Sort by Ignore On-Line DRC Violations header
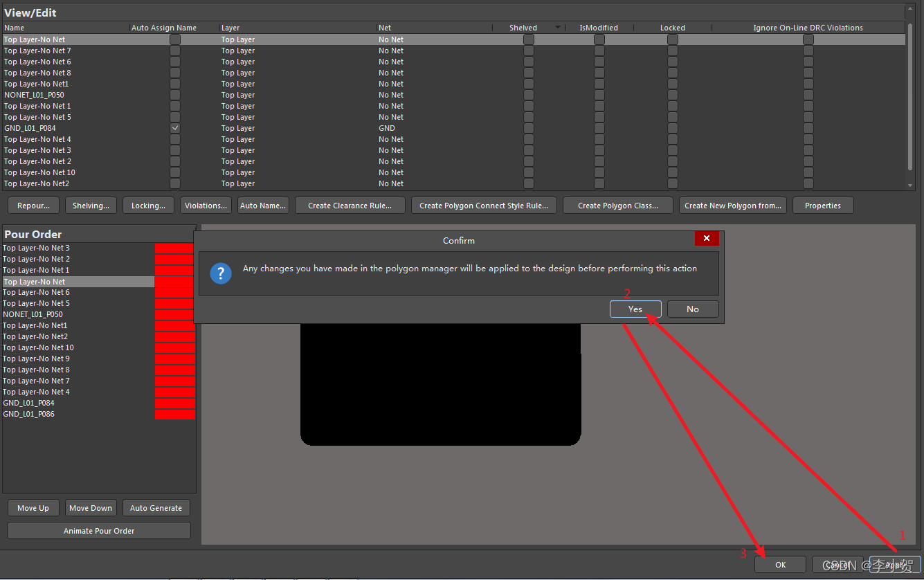Image resolution: width=924 pixels, height=580 pixels. 808,28
